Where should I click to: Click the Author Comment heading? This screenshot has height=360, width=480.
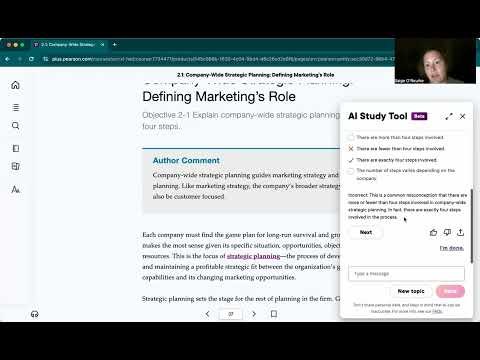click(186, 160)
